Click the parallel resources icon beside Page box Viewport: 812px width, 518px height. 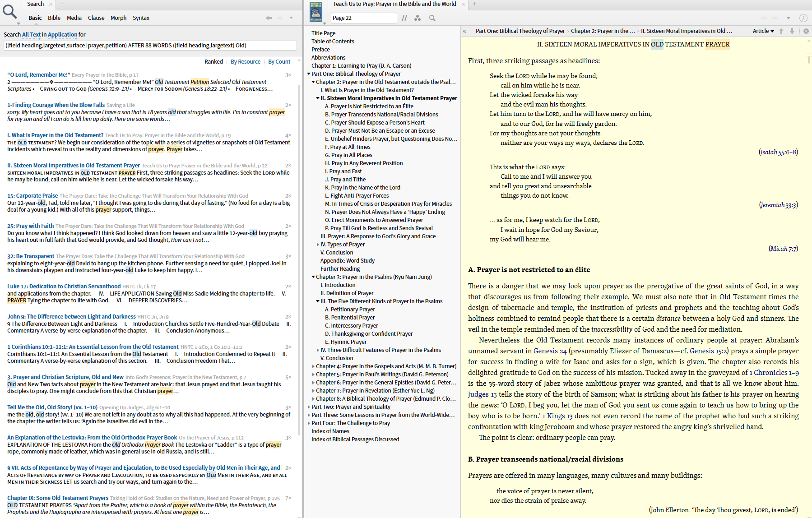pos(404,18)
